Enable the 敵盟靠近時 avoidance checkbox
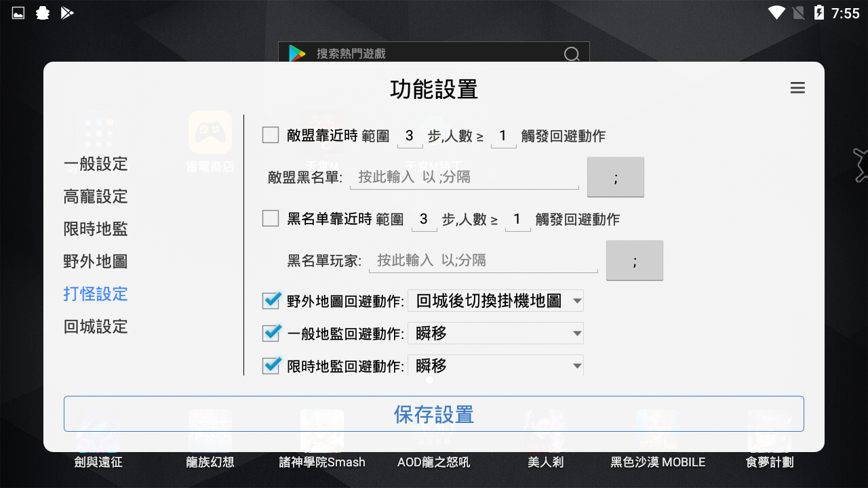868x488 pixels. [x=270, y=135]
